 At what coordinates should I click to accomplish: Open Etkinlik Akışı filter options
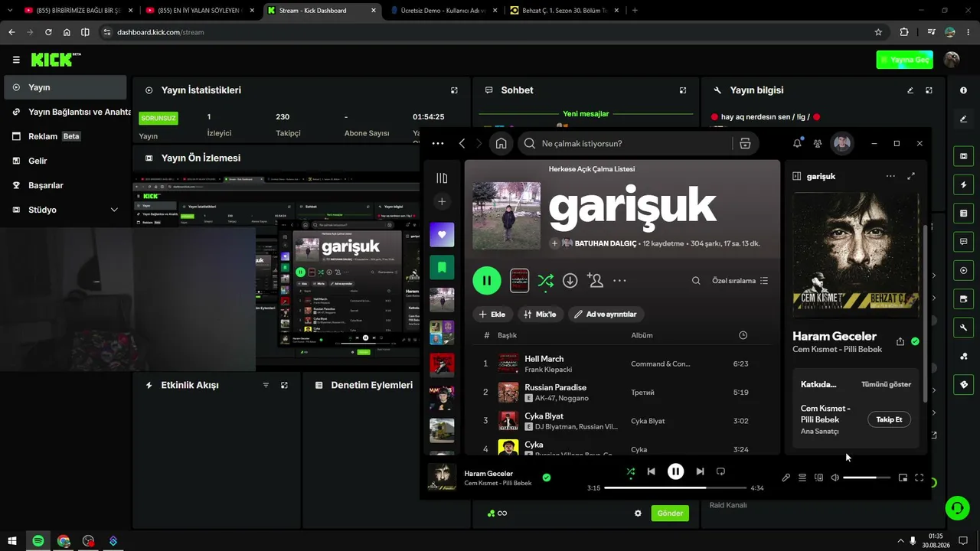coord(266,386)
